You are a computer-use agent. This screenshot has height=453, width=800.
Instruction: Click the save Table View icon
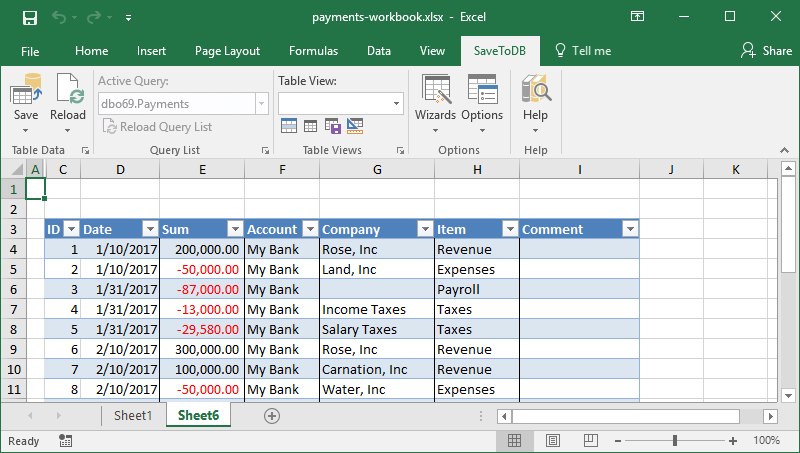(333, 125)
